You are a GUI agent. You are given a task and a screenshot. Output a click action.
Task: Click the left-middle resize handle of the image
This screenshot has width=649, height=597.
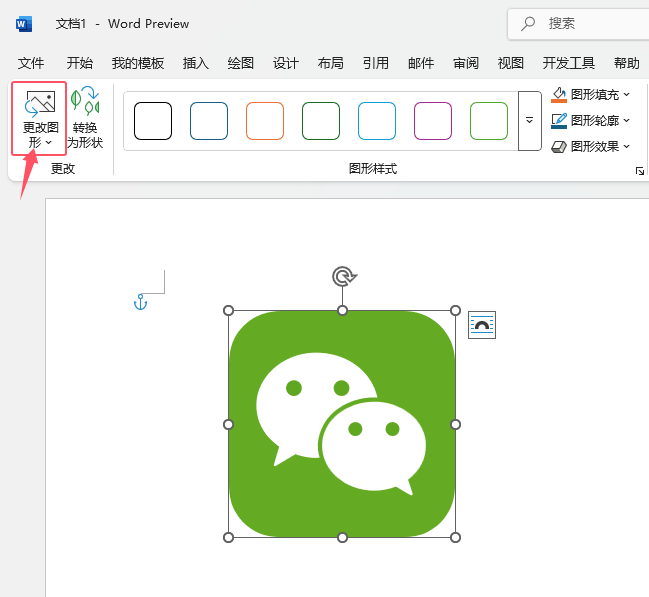(x=228, y=424)
